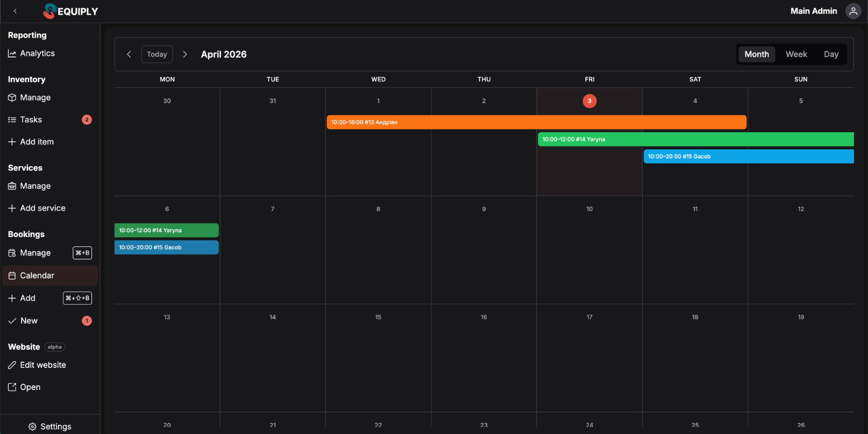Click the alpha tag beside Website
Image resolution: width=868 pixels, height=434 pixels.
click(x=55, y=347)
